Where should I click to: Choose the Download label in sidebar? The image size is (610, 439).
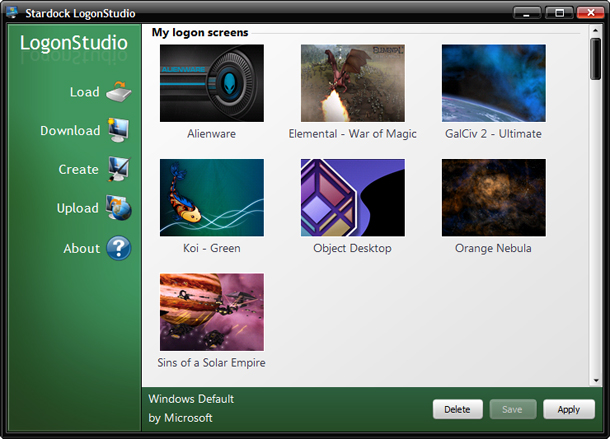coord(70,131)
